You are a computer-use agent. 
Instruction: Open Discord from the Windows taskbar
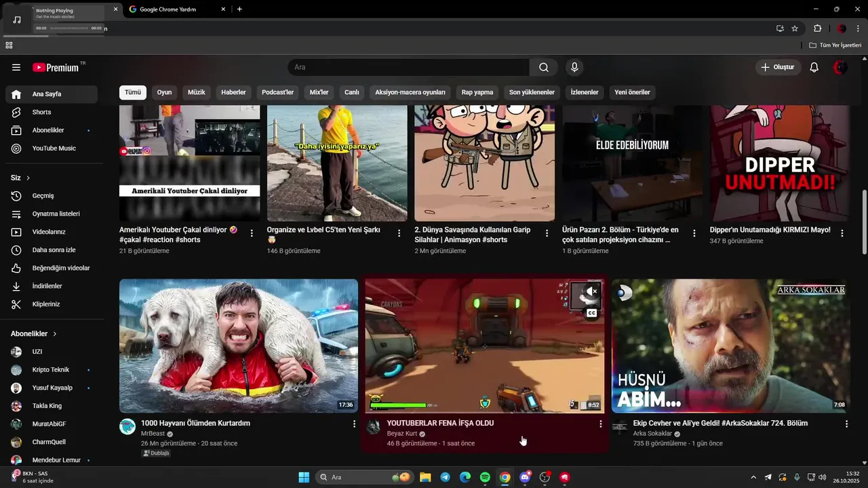[x=525, y=477]
